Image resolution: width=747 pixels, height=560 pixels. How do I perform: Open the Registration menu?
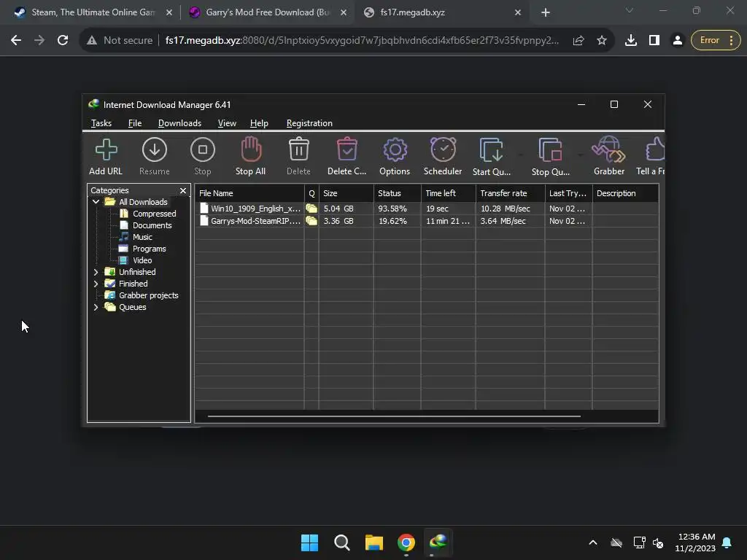coord(309,123)
